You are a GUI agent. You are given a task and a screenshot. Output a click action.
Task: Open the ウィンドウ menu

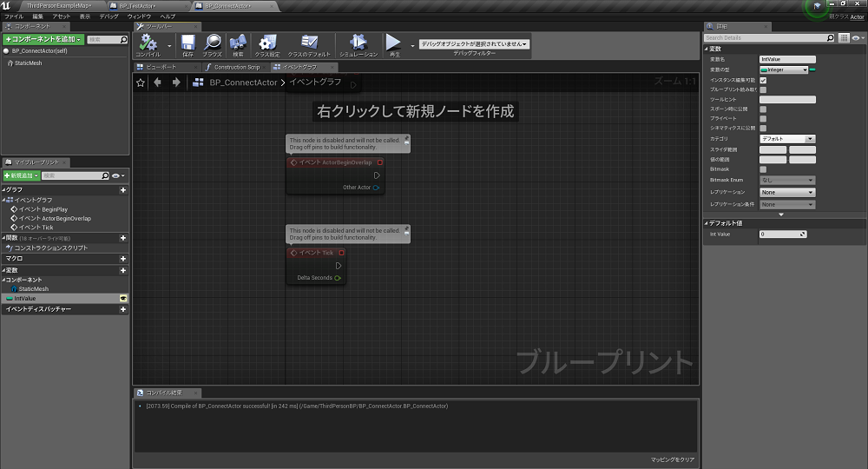[139, 17]
